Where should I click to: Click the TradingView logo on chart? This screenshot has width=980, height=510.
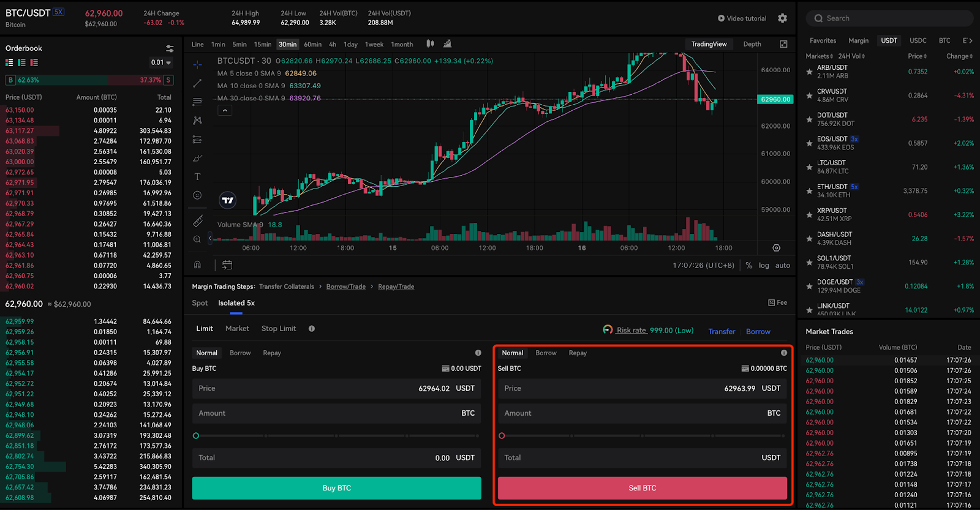pos(228,200)
